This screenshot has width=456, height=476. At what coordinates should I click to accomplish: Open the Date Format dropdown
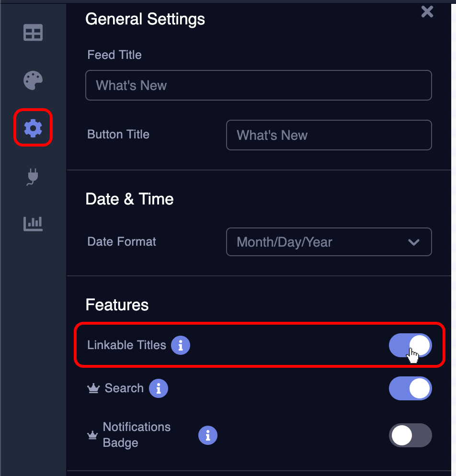pyautogui.click(x=329, y=242)
